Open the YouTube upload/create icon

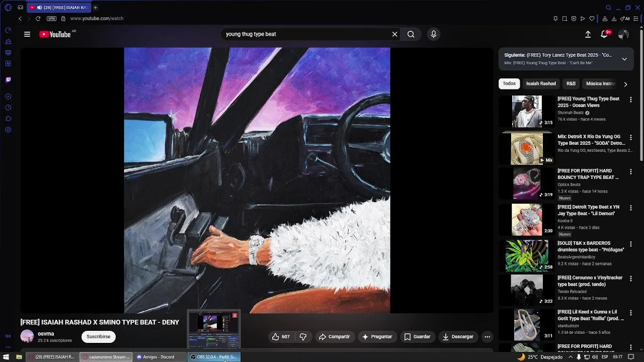coord(588,34)
